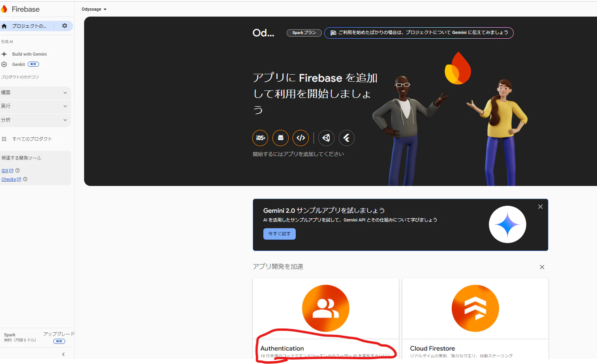The image size is (597, 364).
Task: Click the アップグレード link
Action: click(x=59, y=334)
